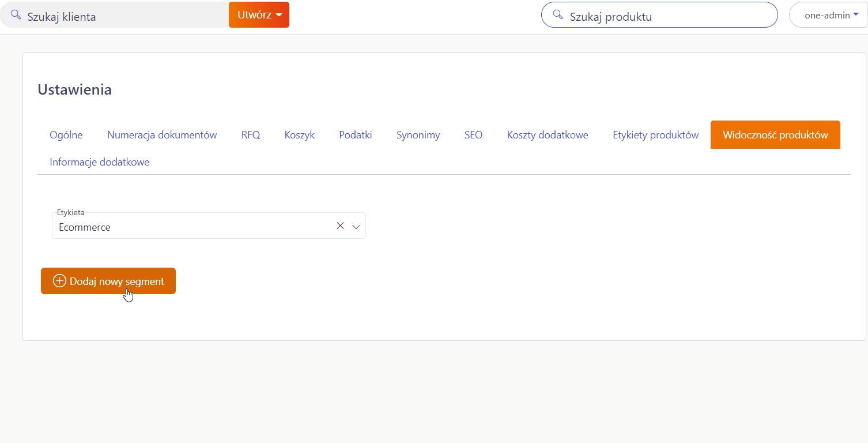
Task: Open the Podatki tab
Action: coord(356,135)
